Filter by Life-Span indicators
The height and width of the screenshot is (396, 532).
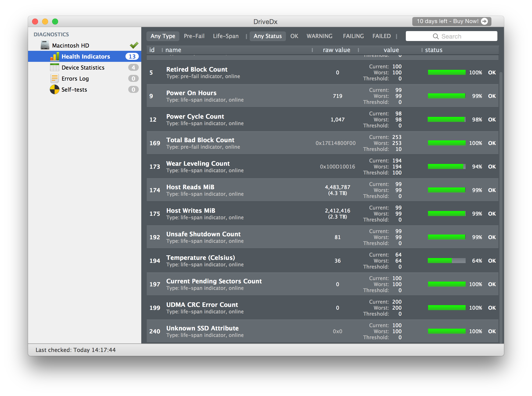point(226,36)
